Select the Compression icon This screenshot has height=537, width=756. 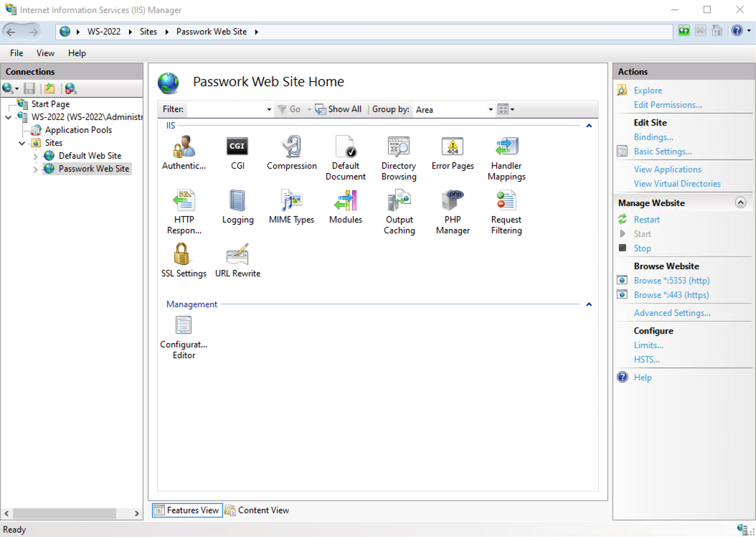pyautogui.click(x=291, y=149)
